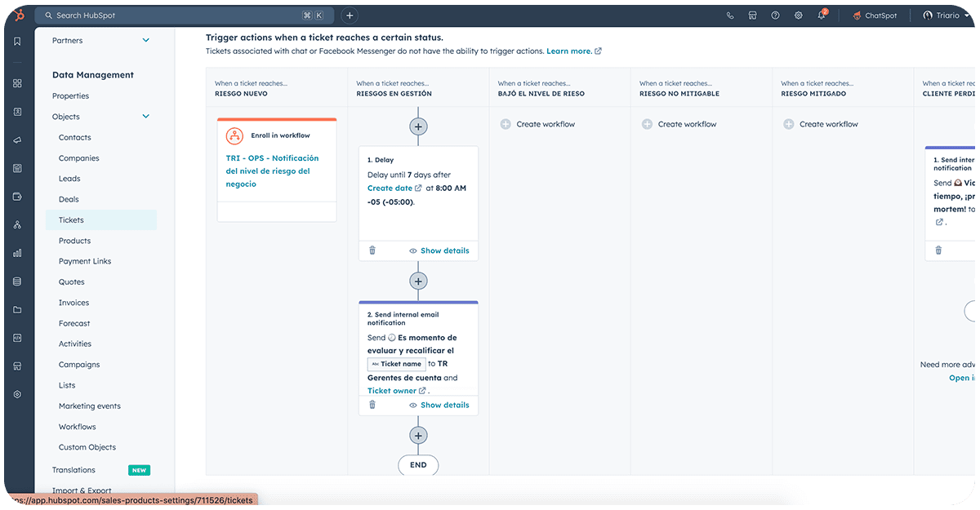This screenshot has height=510, width=980.
Task: Click the Enroll in workflow icon
Action: click(x=235, y=135)
